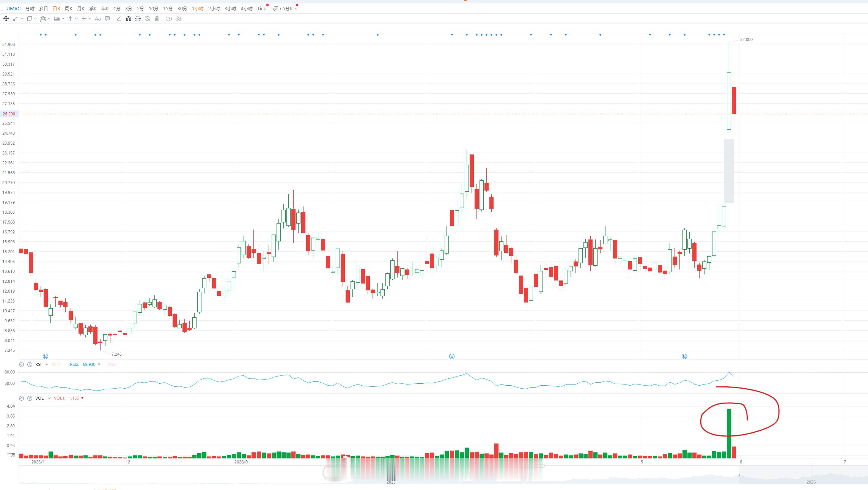Select the 1分 timeframe

(117, 8)
